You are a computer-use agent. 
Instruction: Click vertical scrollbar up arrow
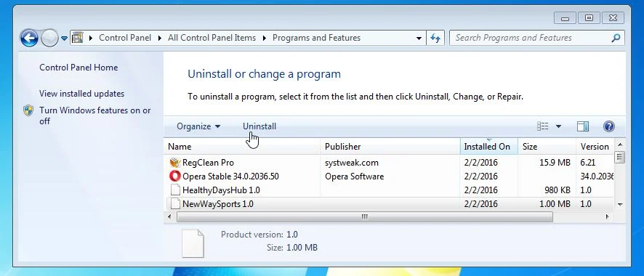[620, 145]
